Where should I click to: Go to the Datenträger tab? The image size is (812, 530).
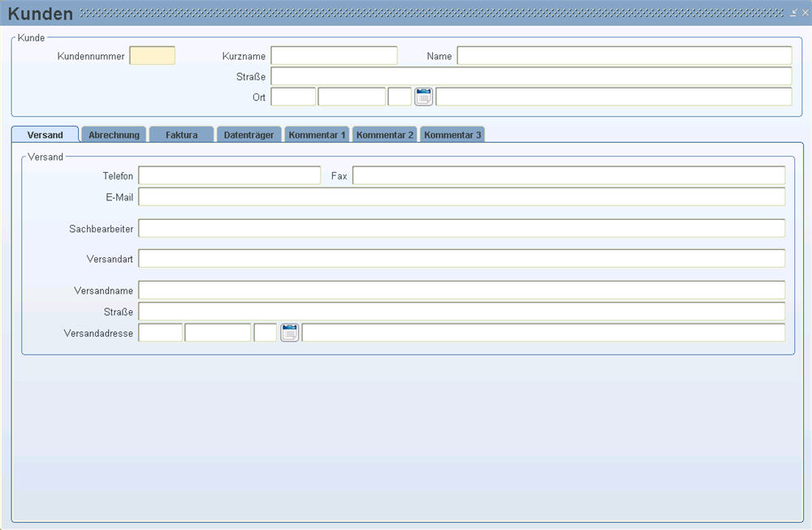pos(249,135)
